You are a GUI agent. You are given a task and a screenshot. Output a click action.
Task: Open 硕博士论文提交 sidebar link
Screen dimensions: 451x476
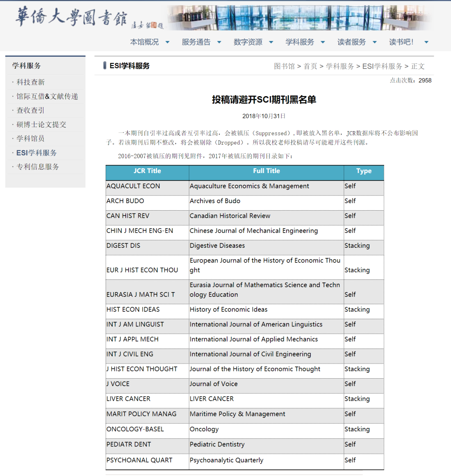click(x=41, y=125)
